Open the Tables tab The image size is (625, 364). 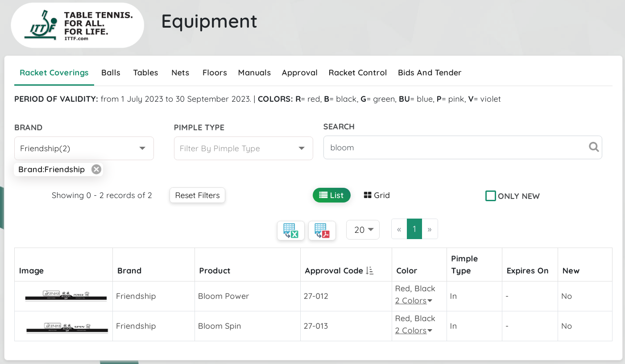(146, 73)
